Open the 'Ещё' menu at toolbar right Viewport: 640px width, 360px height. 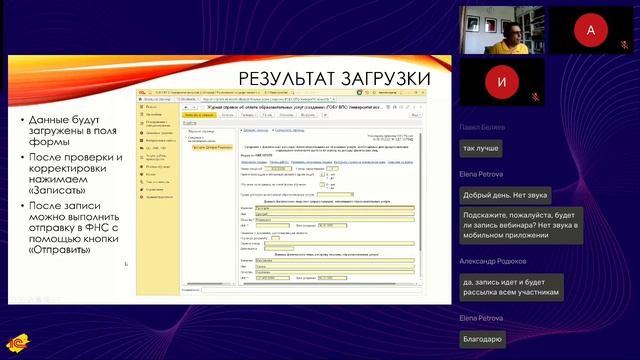(415, 115)
